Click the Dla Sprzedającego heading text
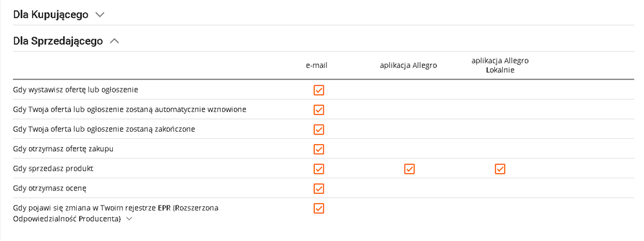Viewport: 644px width, 241px height. 58,41
